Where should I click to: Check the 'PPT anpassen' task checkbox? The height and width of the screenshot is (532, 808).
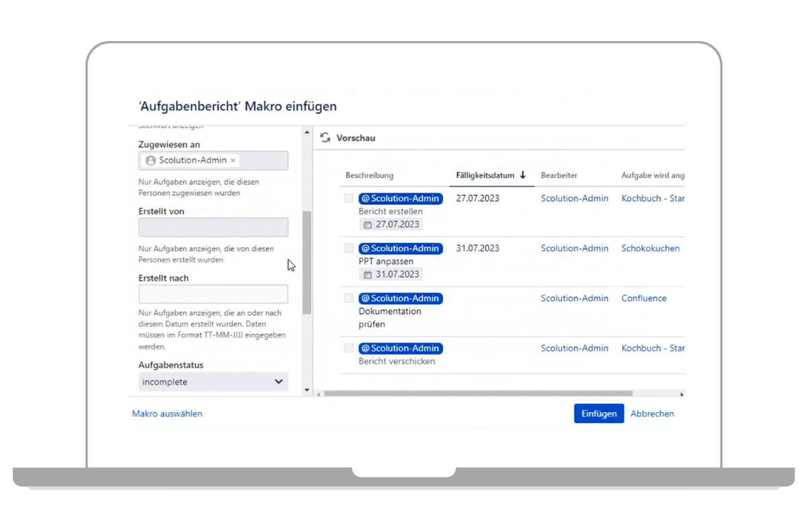click(x=349, y=248)
